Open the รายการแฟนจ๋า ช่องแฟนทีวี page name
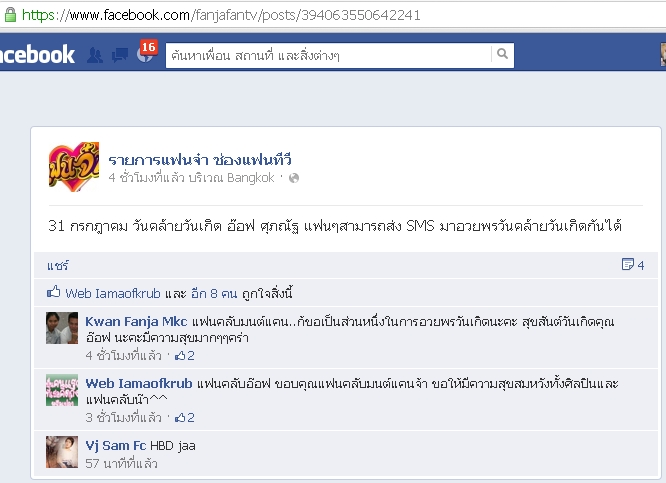The image size is (666, 483). (x=200, y=160)
